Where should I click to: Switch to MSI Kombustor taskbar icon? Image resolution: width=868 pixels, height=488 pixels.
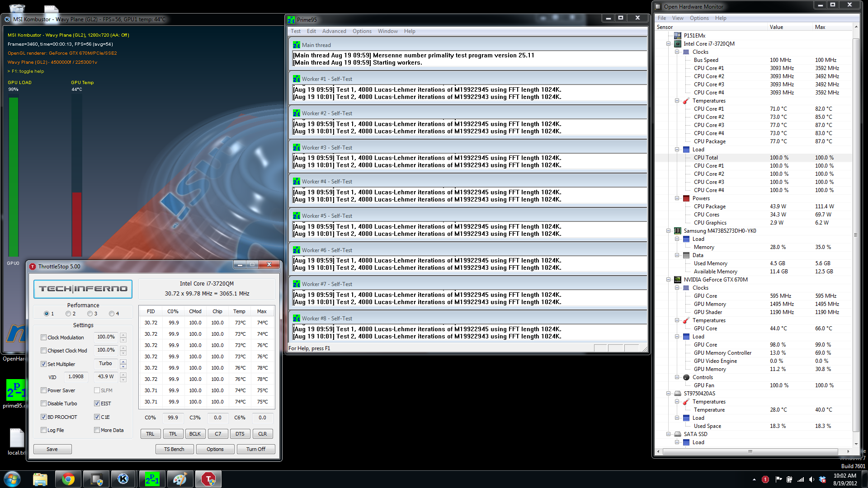tap(124, 479)
